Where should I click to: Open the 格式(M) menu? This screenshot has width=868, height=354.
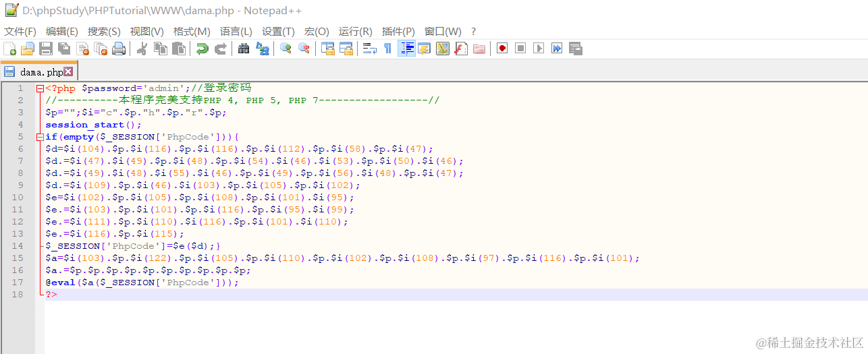click(x=192, y=32)
